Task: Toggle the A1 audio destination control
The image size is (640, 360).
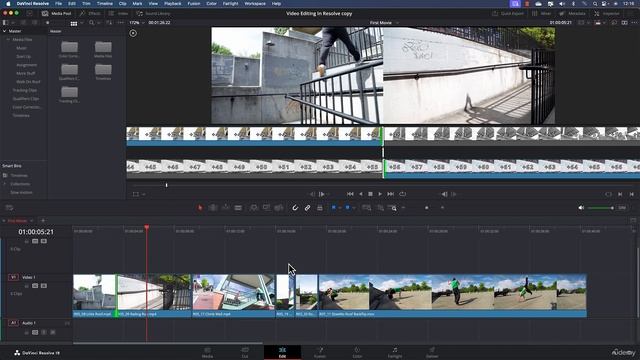Action: coord(13,323)
